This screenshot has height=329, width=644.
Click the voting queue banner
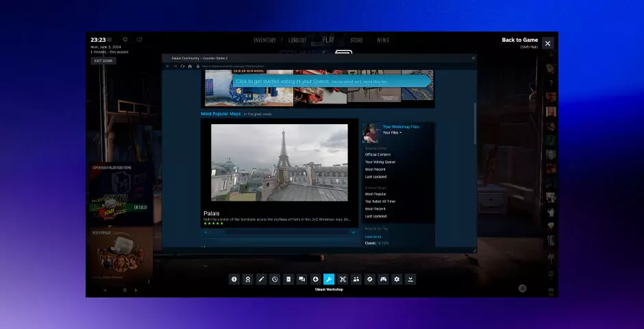(x=332, y=82)
